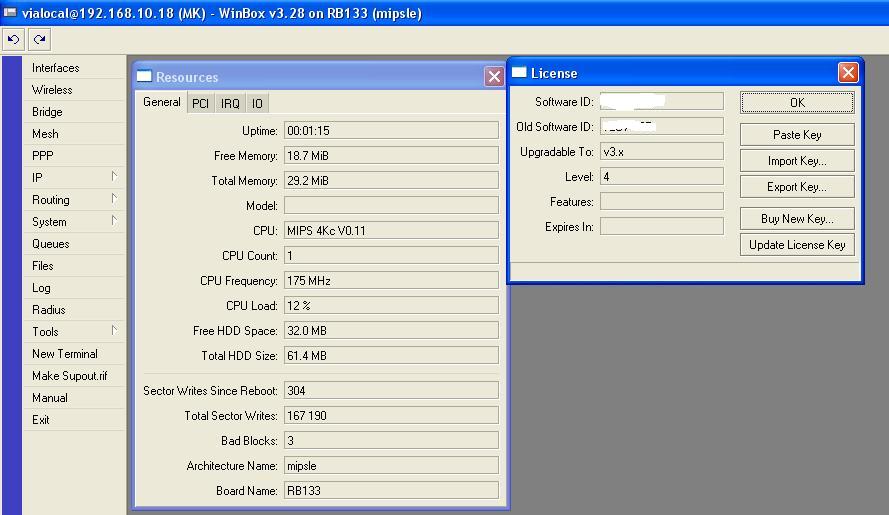This screenshot has width=889, height=515.
Task: Click the Free HDD Space field
Action: [391, 330]
